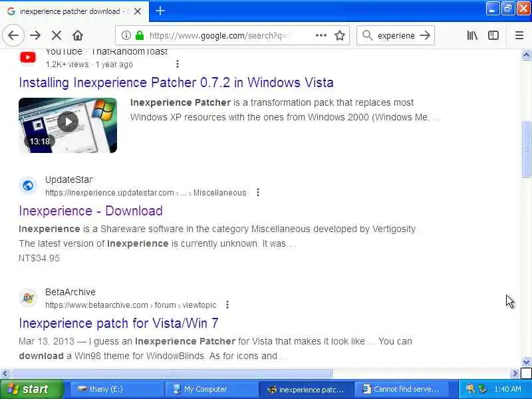This screenshot has width=532, height=399.
Task: Select the inexperience patcher download tab
Action: tap(74, 11)
